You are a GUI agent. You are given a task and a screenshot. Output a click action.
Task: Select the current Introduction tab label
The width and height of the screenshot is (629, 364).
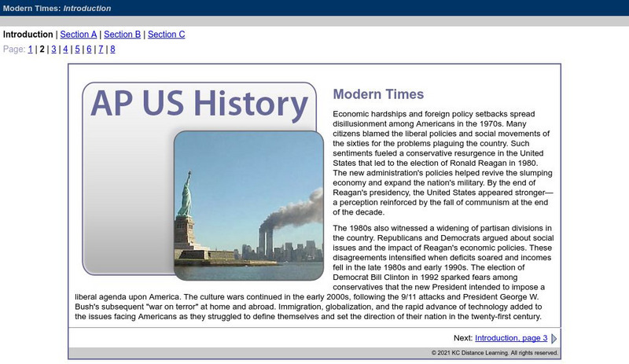[28, 35]
